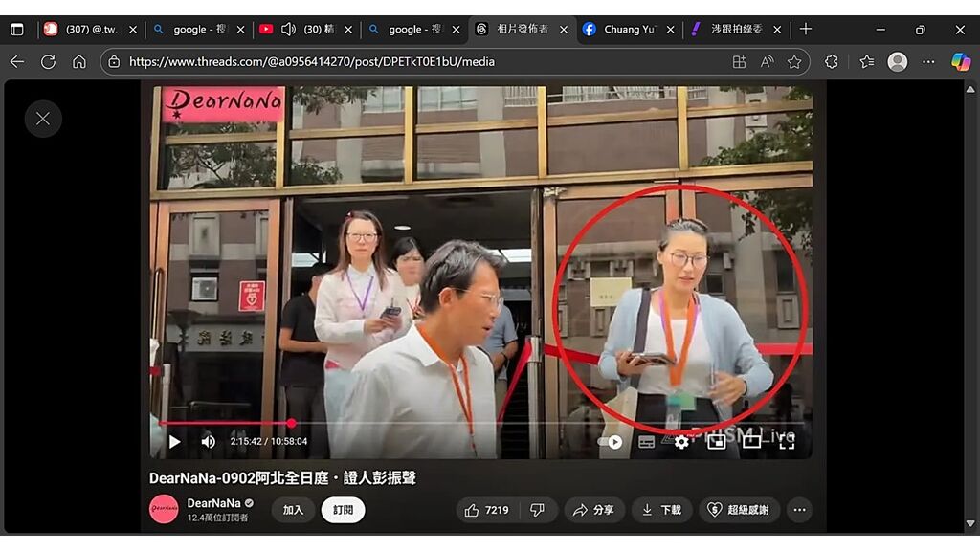Toggle subtitles/closed captions button

(x=647, y=442)
